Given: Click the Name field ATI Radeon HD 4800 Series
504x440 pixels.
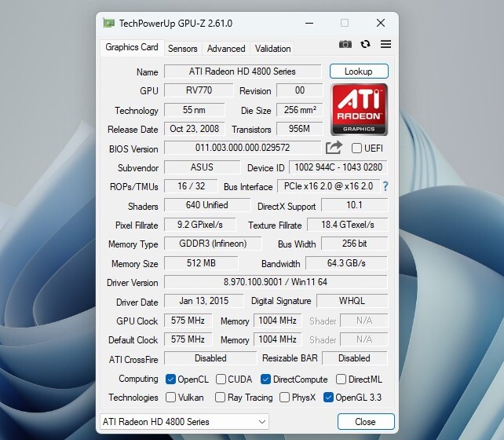Looking at the screenshot, I should (243, 71).
